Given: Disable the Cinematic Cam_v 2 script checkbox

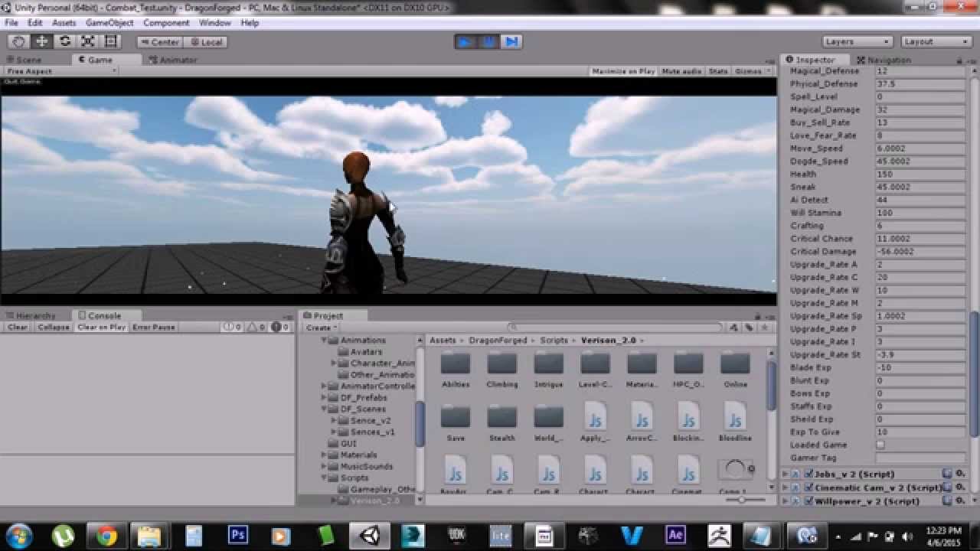Looking at the screenshot, I should tap(808, 487).
